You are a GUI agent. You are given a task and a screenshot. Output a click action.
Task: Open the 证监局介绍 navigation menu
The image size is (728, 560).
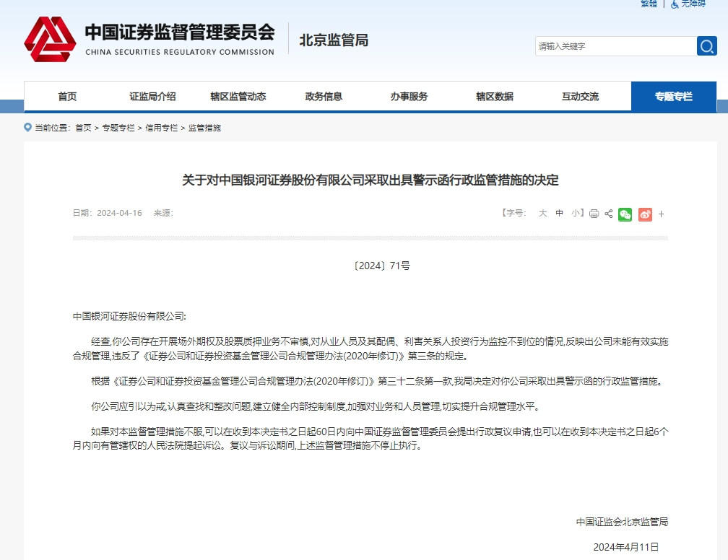coord(152,97)
